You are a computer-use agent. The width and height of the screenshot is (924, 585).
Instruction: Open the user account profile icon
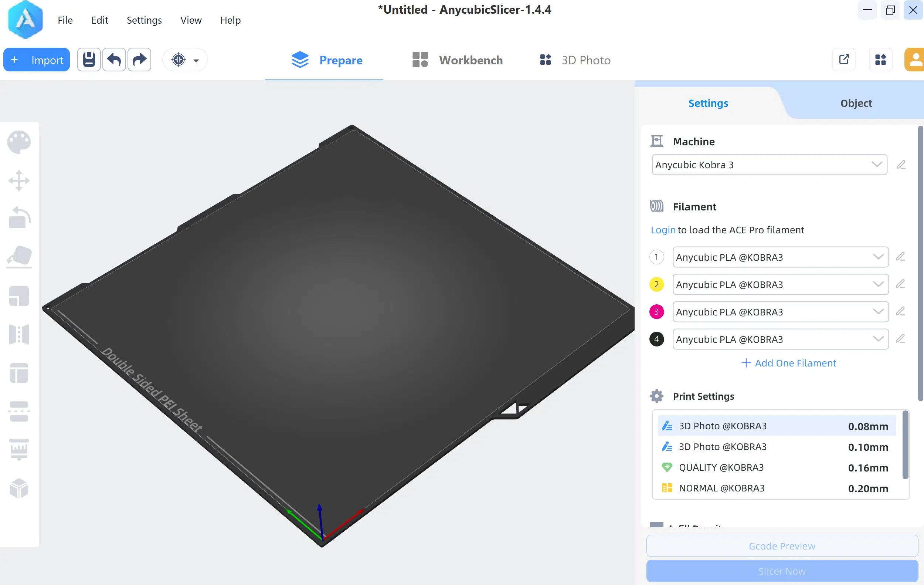tap(914, 60)
